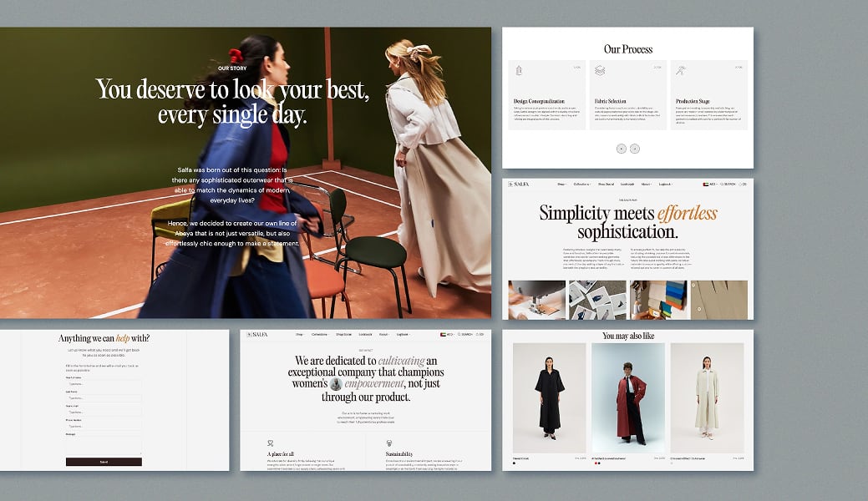
Task: Click the SALFA logo on dedication page
Action: (256, 334)
